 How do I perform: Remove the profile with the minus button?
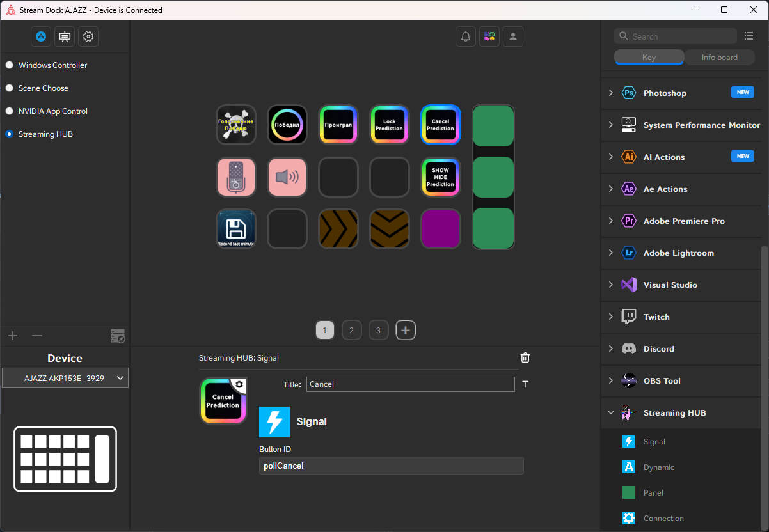(x=37, y=336)
